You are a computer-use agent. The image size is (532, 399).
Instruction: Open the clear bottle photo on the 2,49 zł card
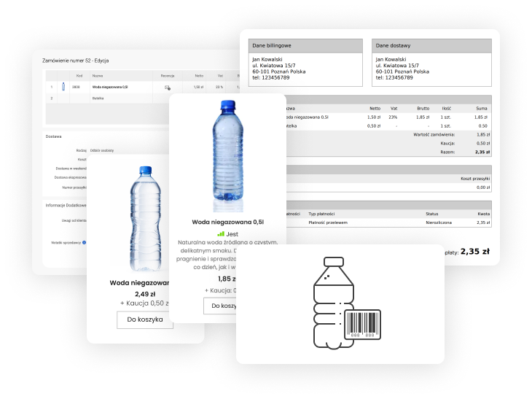146,218
